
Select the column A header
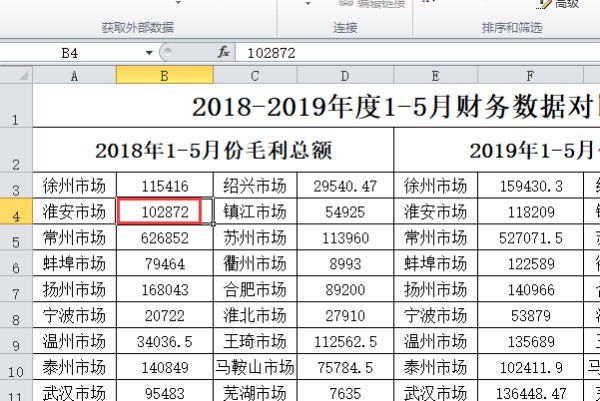coord(74,75)
